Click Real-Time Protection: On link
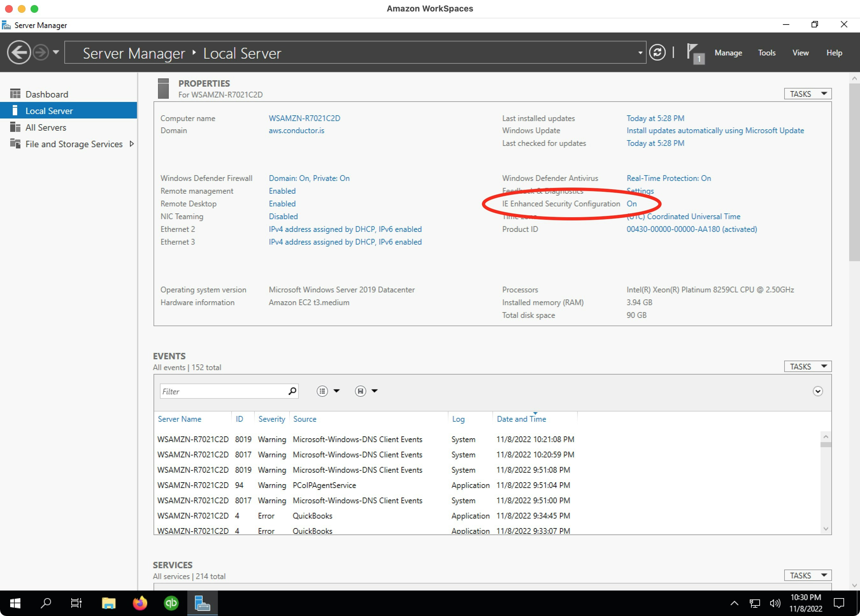 click(x=669, y=178)
